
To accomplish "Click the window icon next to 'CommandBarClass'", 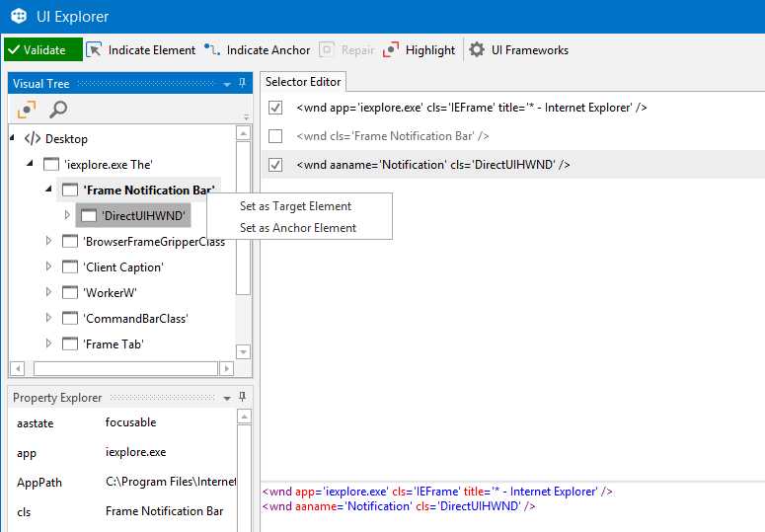I will (x=70, y=319).
